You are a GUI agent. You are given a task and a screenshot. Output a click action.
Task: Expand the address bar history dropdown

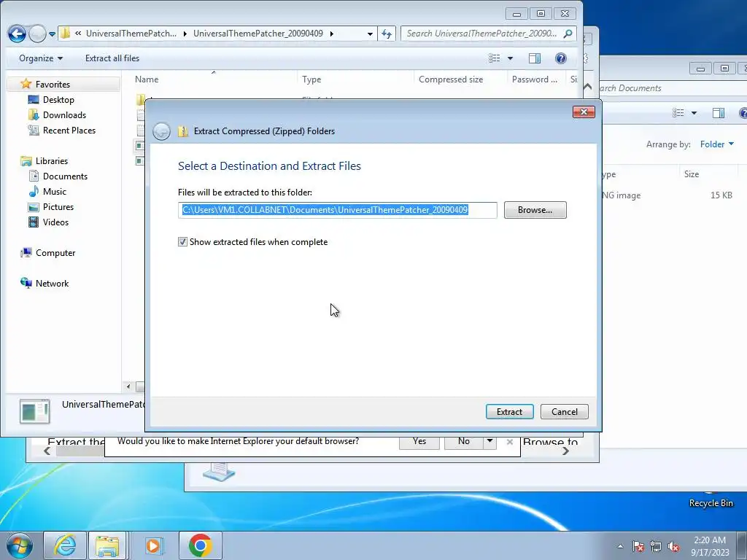[x=370, y=34]
